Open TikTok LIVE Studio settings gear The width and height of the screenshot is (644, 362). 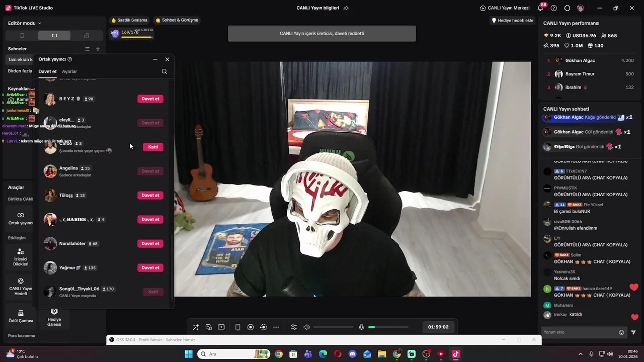(x=568, y=8)
